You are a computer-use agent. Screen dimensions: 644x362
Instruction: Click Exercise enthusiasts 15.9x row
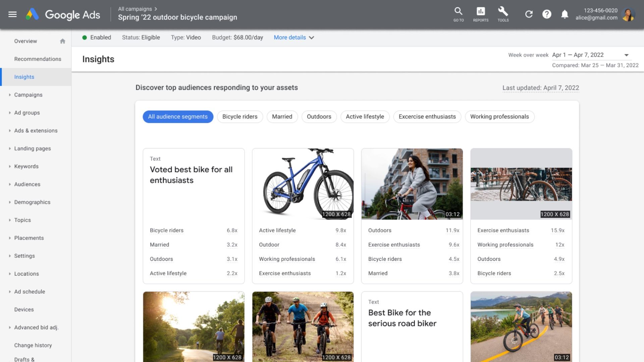point(521,231)
